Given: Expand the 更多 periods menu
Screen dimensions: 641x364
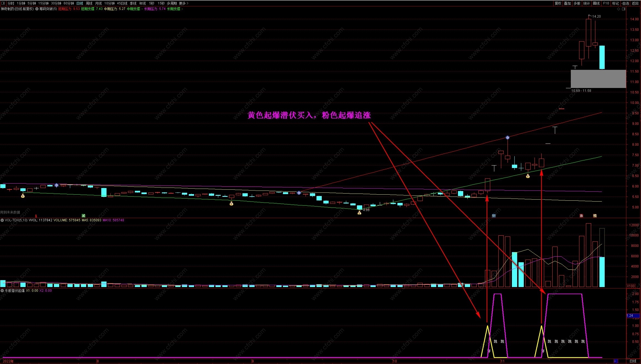Looking at the screenshot, I should point(184,3).
